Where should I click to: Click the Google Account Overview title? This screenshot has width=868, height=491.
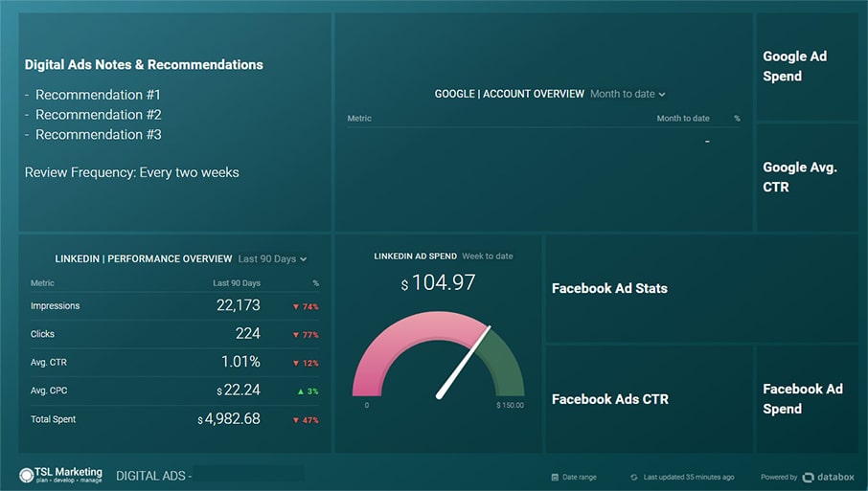click(510, 94)
